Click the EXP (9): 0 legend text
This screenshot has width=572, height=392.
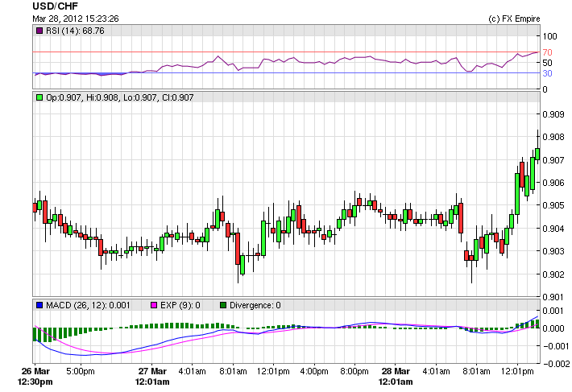pyautogui.click(x=181, y=305)
